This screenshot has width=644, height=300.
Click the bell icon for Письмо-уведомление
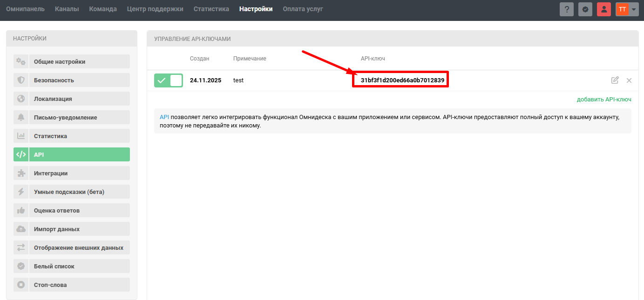pos(21,117)
